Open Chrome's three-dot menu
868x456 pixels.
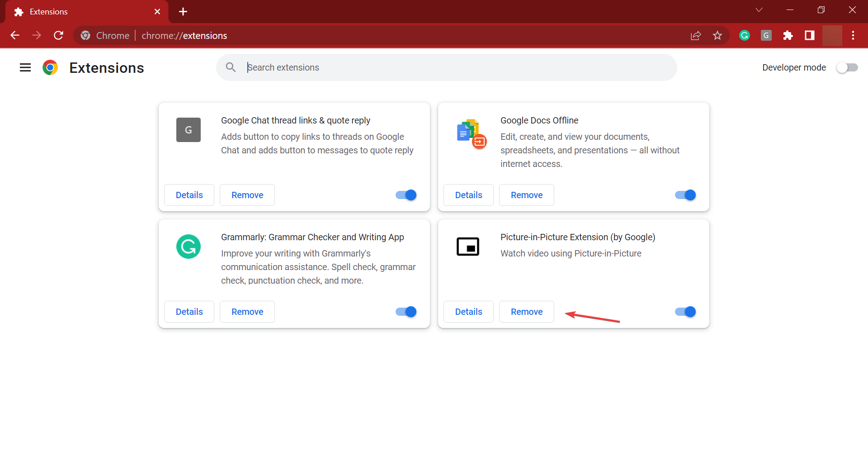pyautogui.click(x=853, y=35)
